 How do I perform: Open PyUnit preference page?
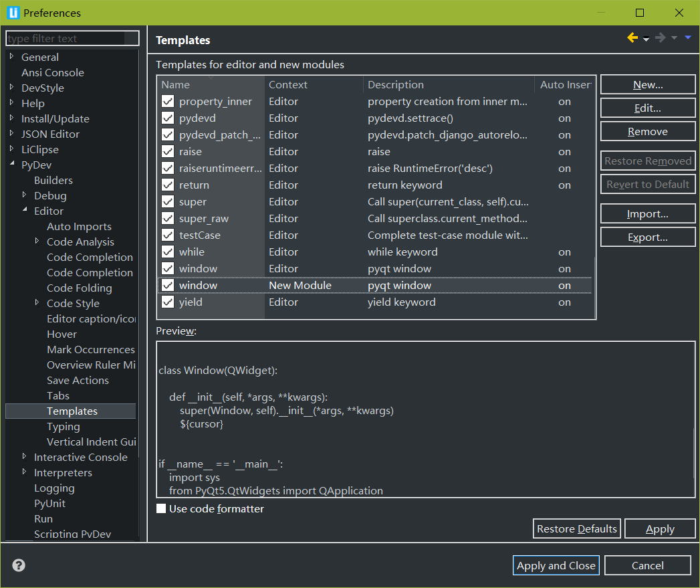49,503
